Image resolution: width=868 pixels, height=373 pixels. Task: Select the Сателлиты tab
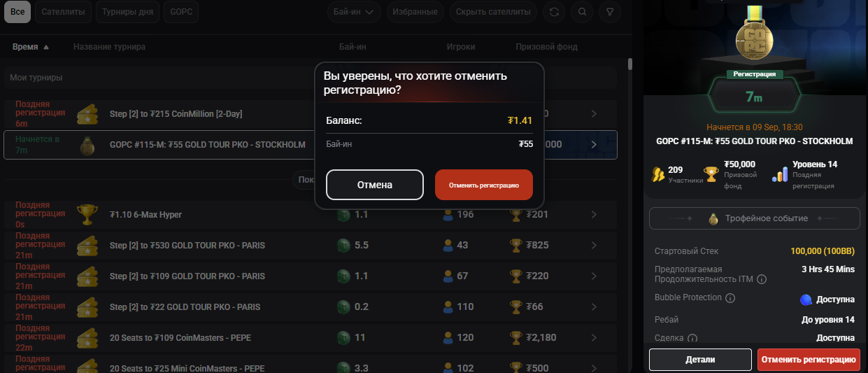point(63,12)
